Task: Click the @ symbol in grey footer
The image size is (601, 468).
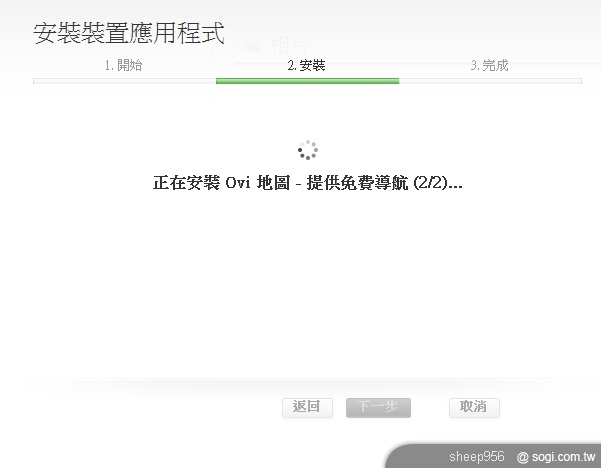Action: click(522, 457)
